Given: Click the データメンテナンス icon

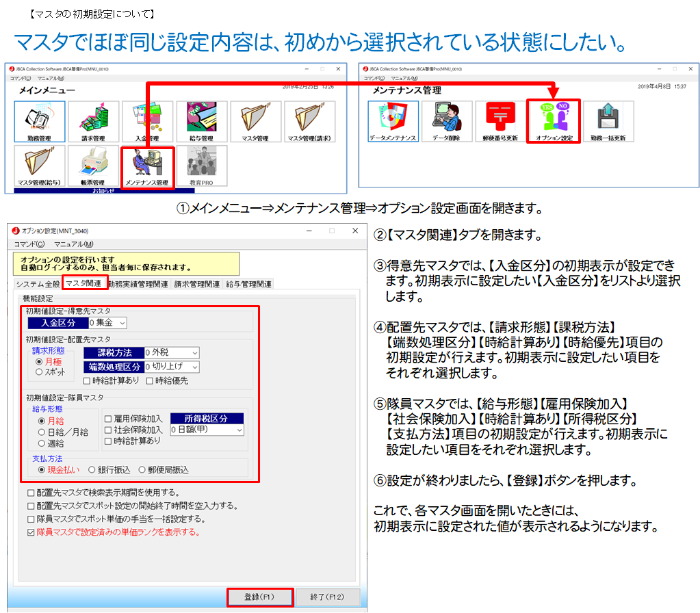Looking at the screenshot, I should click(x=393, y=121).
